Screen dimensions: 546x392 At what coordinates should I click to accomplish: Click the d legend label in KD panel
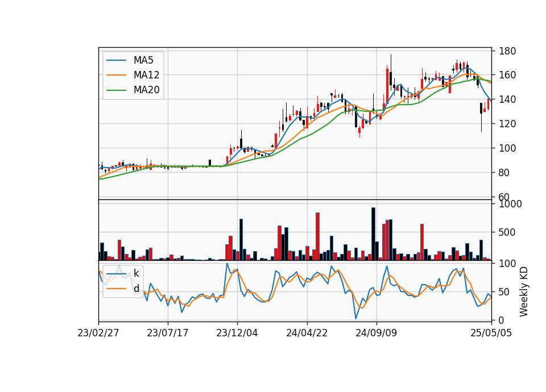click(x=136, y=289)
